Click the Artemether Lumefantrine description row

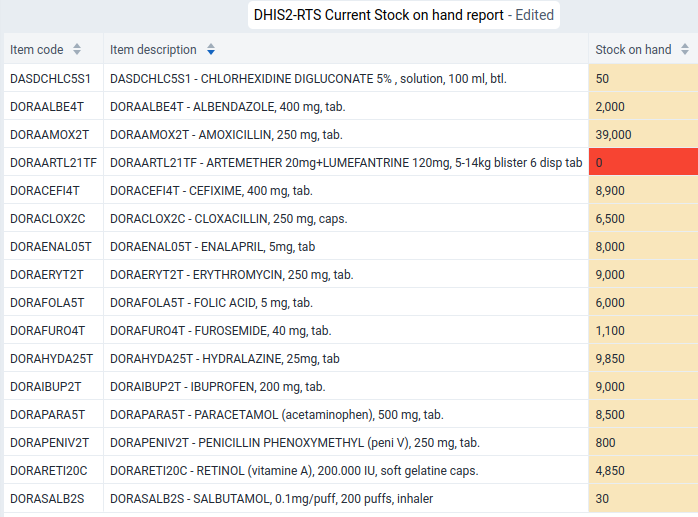click(x=346, y=163)
